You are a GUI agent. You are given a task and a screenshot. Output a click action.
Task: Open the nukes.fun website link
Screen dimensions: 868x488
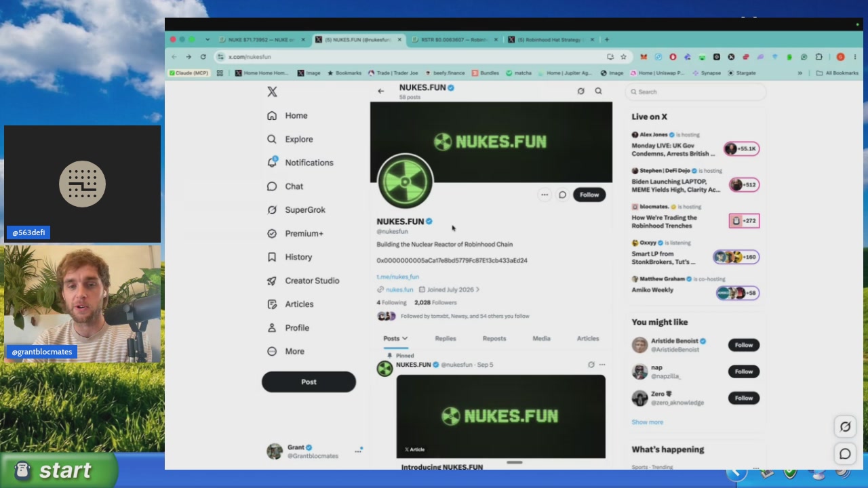(x=399, y=289)
